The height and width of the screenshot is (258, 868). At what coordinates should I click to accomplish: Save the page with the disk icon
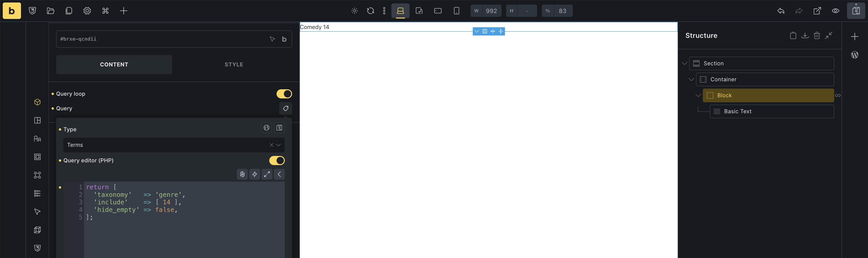pos(856,11)
